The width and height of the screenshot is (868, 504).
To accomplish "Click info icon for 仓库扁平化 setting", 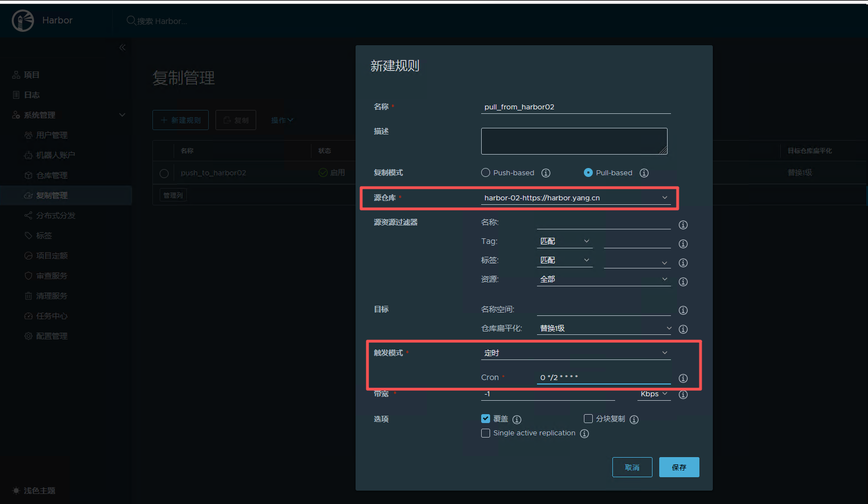I will pos(683,329).
